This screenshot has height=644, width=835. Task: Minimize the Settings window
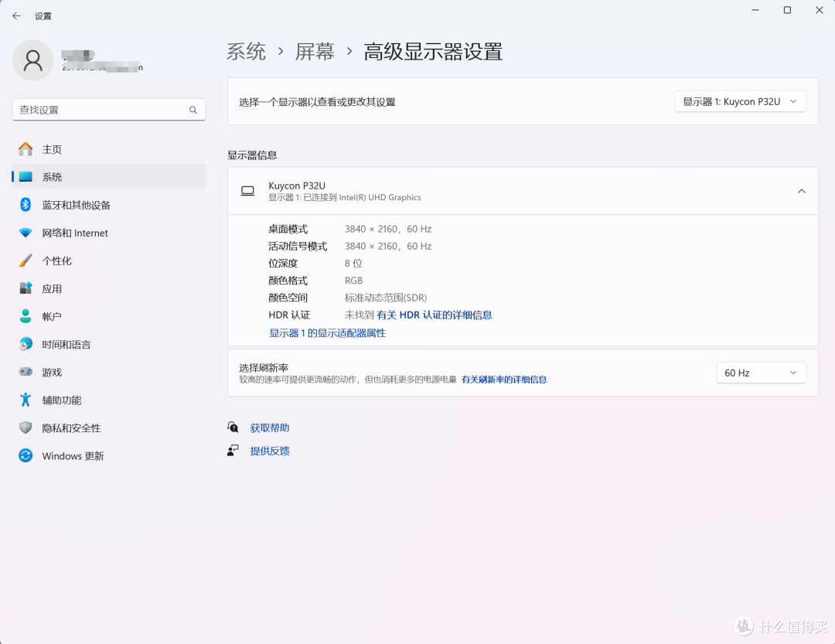(755, 10)
